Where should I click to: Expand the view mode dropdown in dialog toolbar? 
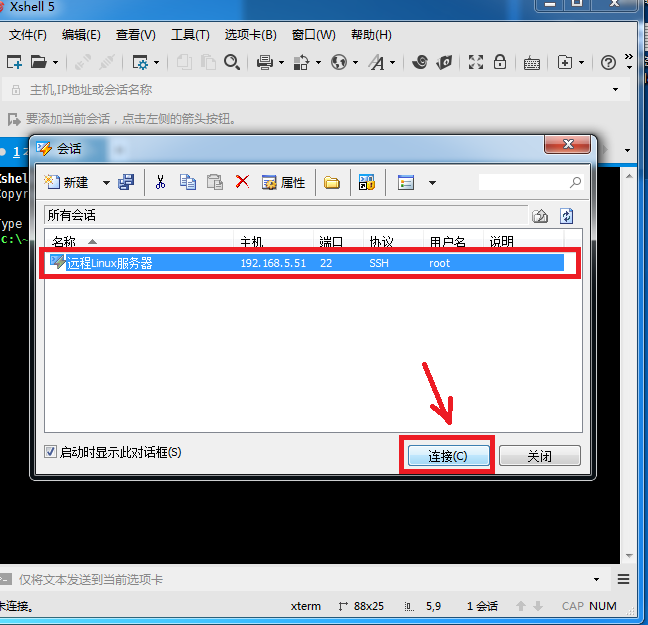[x=432, y=183]
